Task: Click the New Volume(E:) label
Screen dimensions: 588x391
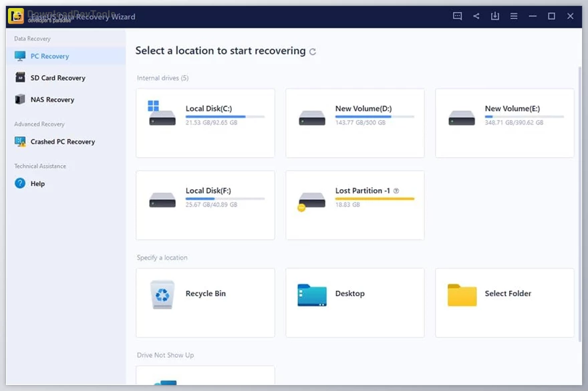Action: tap(512, 108)
